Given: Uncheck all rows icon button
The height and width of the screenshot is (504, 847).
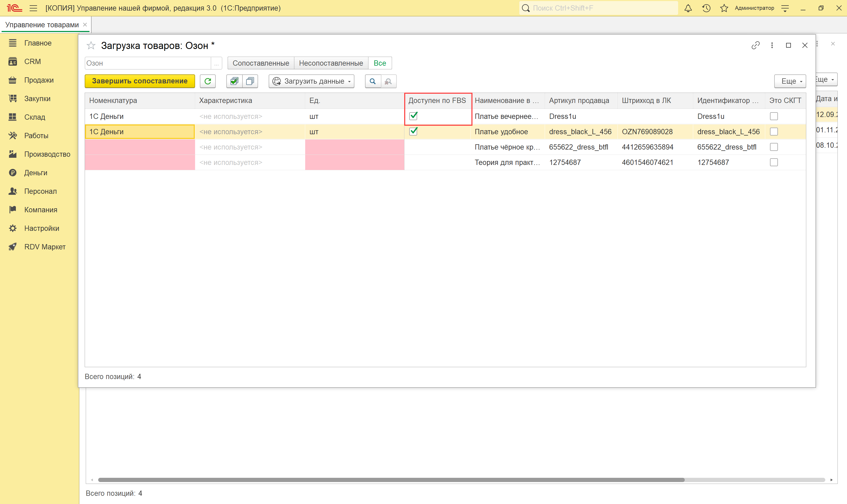Looking at the screenshot, I should point(250,81).
